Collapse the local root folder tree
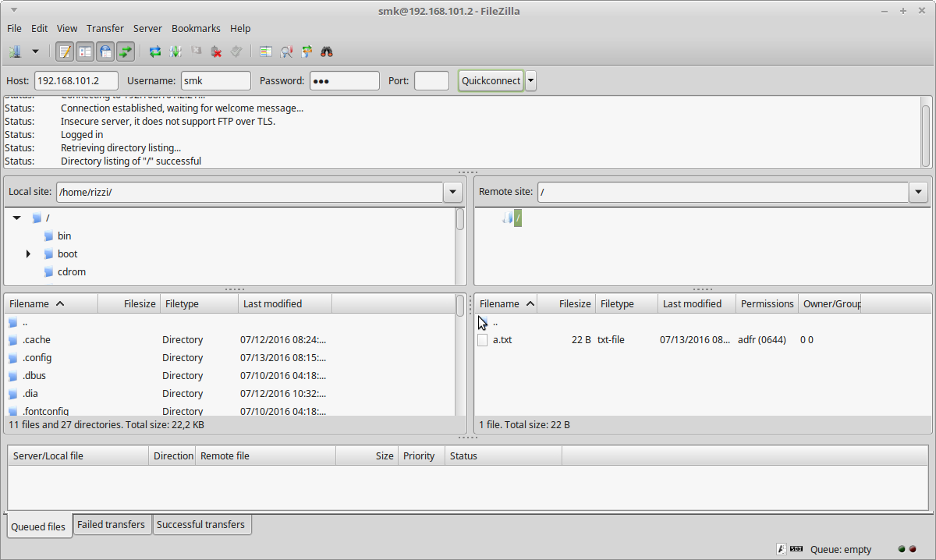936x560 pixels. [16, 218]
